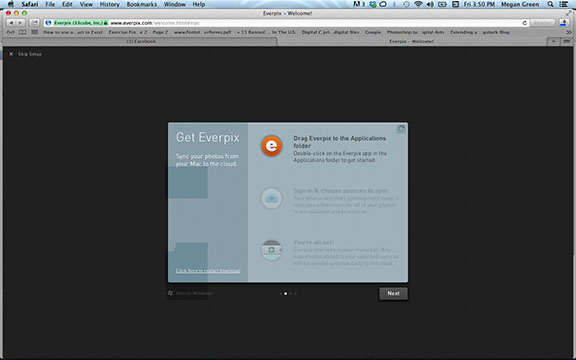Screen dimensions: 576x360
Task: Open the File menu
Action: 50,4
